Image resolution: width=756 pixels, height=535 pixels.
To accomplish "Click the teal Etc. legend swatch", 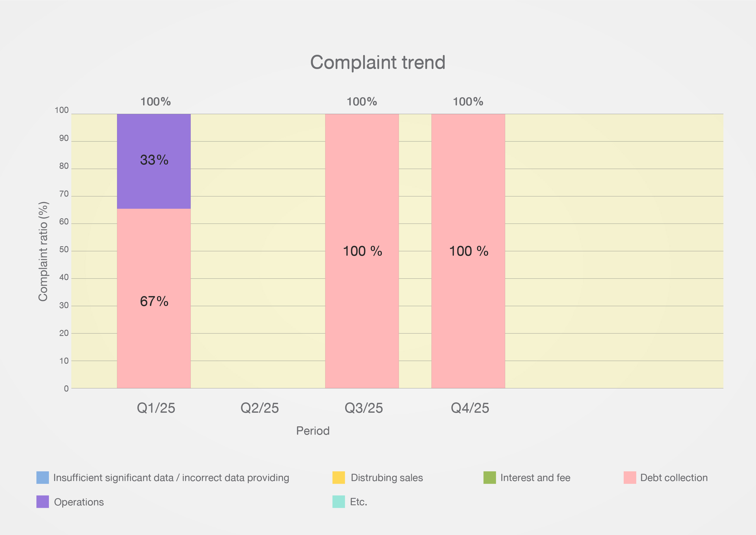I will [339, 501].
